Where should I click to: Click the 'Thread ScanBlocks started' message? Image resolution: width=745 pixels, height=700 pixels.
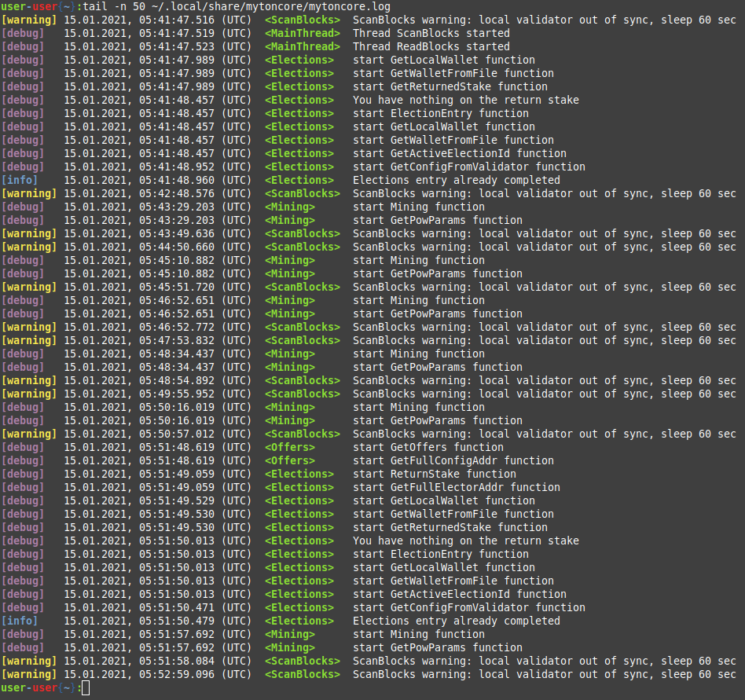point(431,34)
